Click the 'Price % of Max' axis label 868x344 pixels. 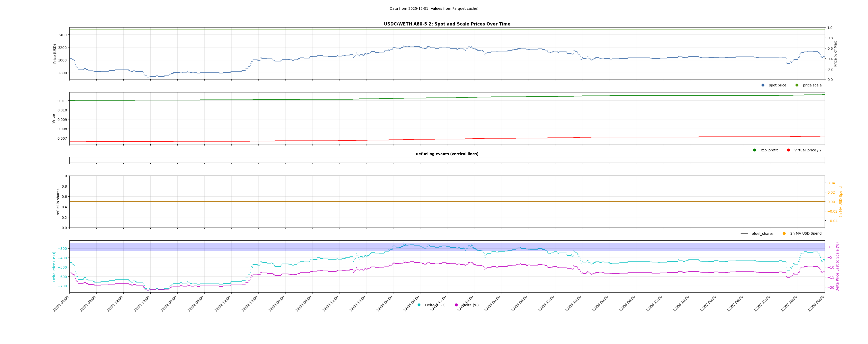835,53
